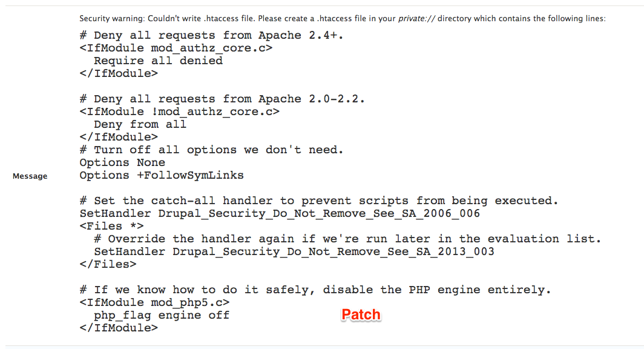Click the Security warning text line
644x349 pixels.
343,19
